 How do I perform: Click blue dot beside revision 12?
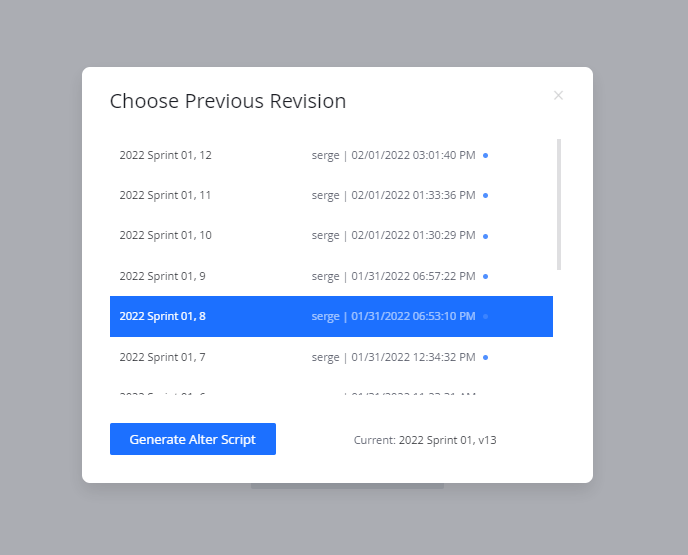pyautogui.click(x=485, y=155)
